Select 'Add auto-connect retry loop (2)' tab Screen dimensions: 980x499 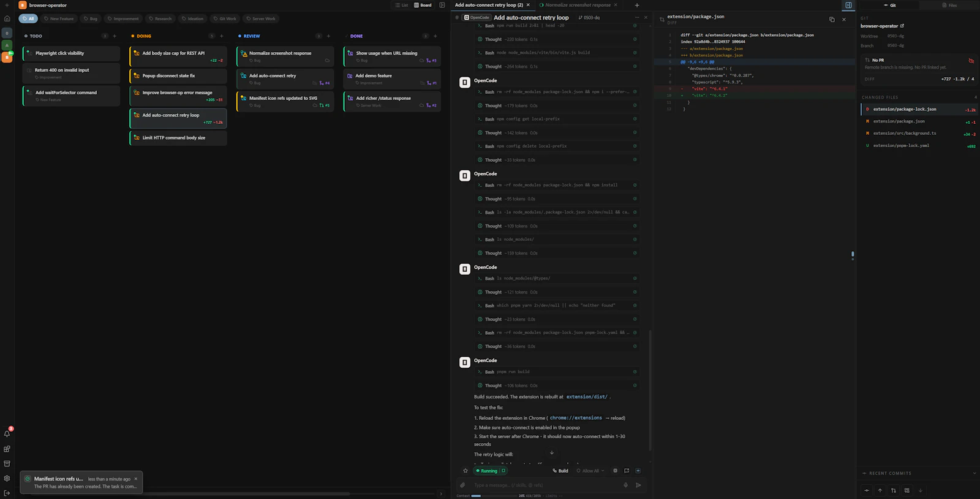click(489, 5)
